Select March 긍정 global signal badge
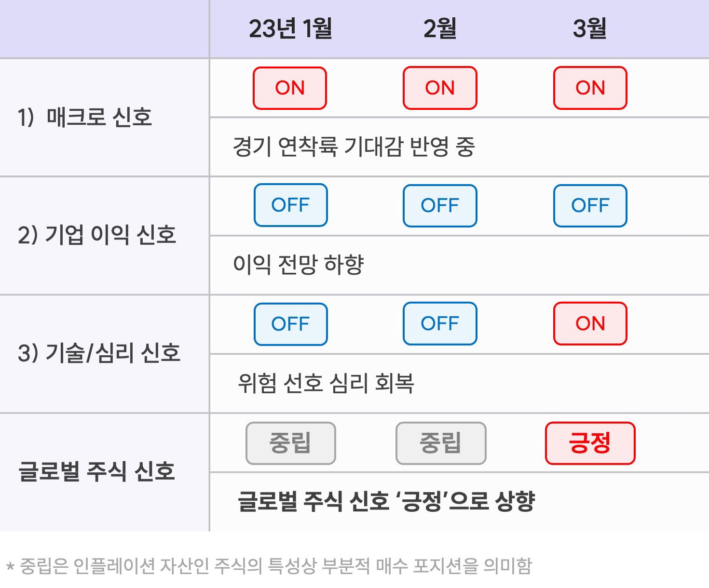 [590, 443]
